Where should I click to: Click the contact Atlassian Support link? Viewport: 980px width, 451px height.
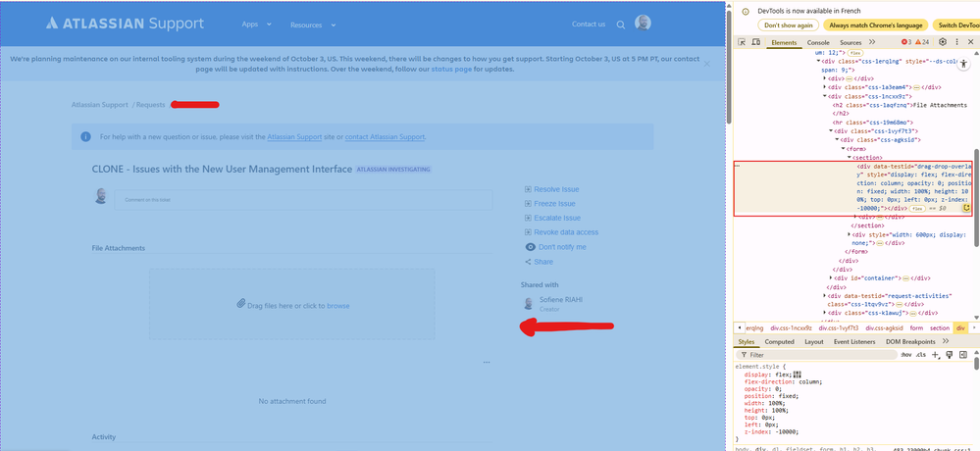(x=385, y=137)
